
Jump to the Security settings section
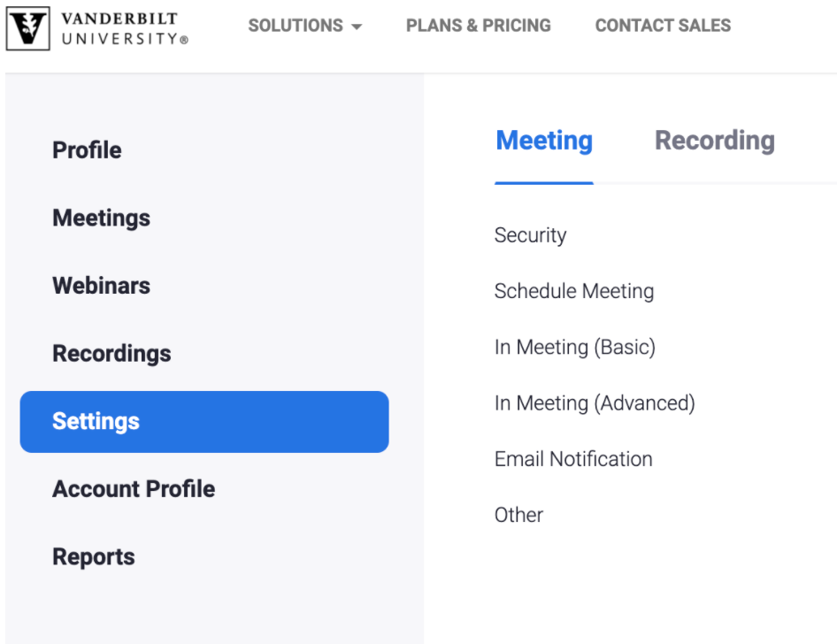530,235
